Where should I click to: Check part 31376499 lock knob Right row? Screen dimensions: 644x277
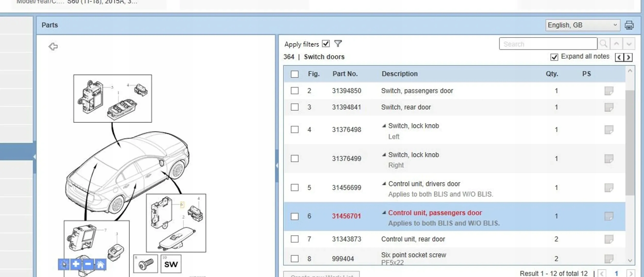coord(294,158)
